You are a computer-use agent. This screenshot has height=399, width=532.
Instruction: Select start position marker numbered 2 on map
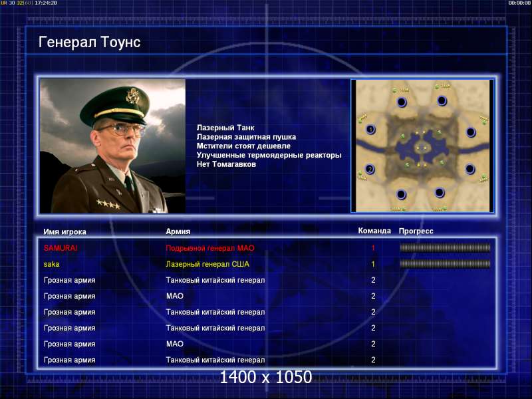coord(370,169)
